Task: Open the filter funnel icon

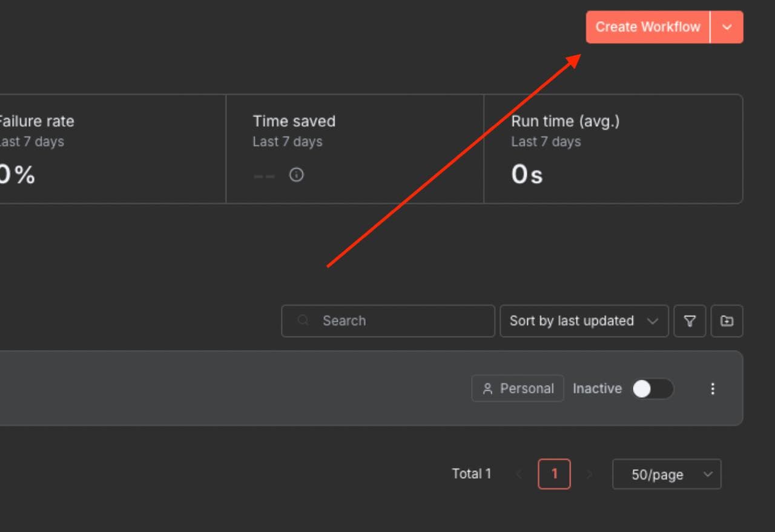Action: pos(690,321)
